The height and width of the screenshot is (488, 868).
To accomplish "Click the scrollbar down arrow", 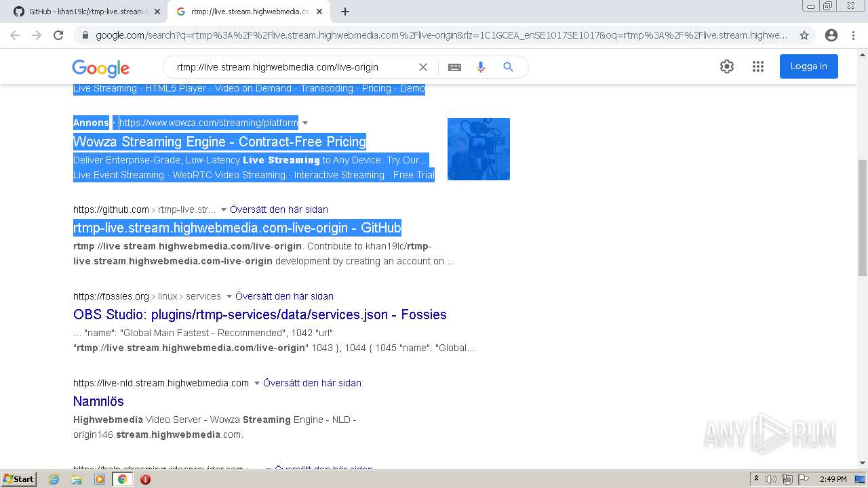I will pyautogui.click(x=863, y=463).
